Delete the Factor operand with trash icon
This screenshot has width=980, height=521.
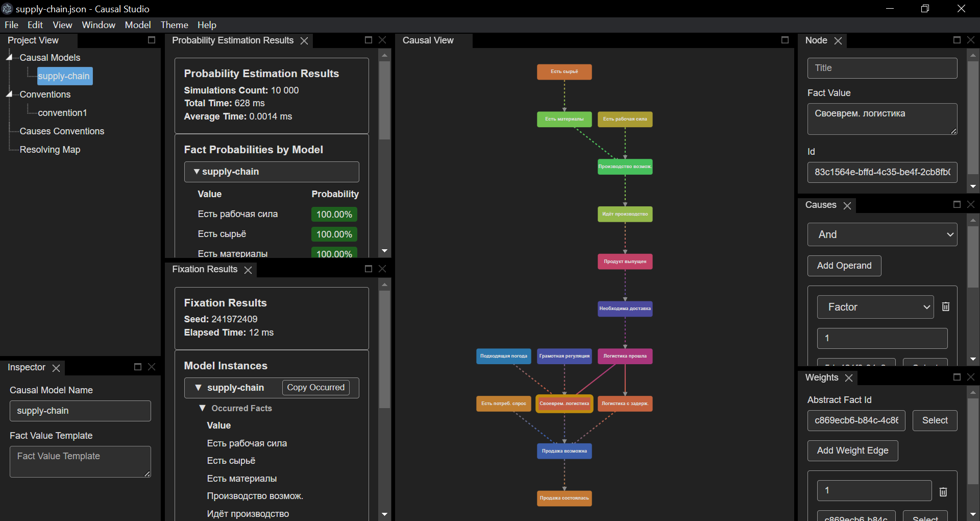coord(945,307)
